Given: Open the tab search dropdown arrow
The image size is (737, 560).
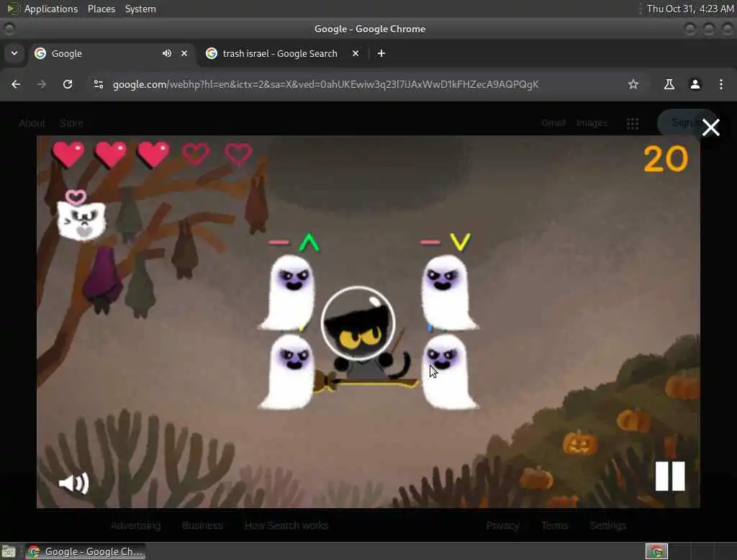Looking at the screenshot, I should (14, 53).
